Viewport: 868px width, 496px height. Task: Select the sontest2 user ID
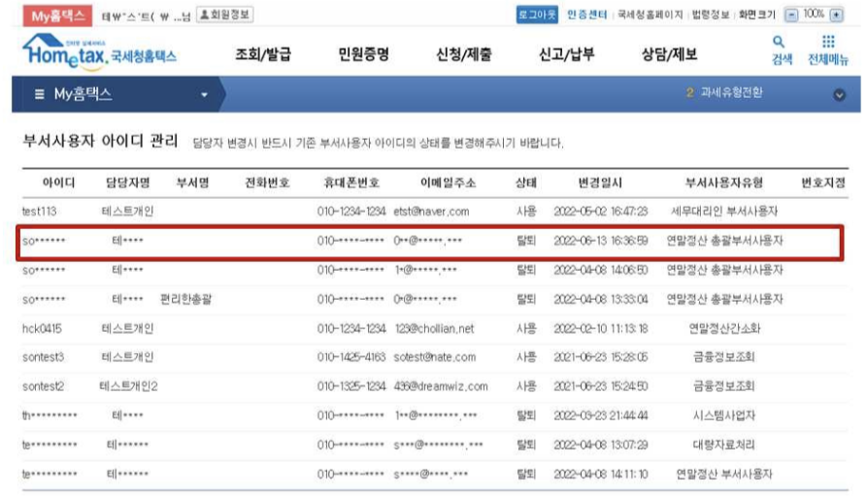click(43, 386)
